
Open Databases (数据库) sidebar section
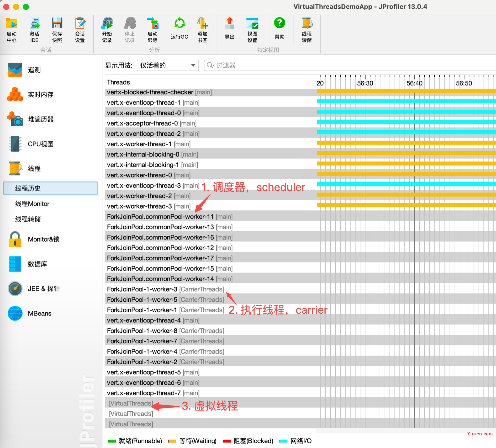(x=28, y=264)
